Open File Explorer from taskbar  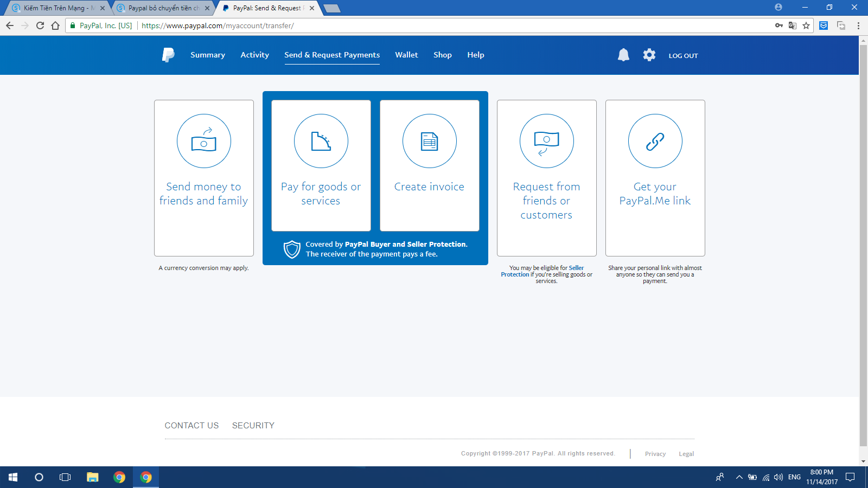tap(93, 477)
